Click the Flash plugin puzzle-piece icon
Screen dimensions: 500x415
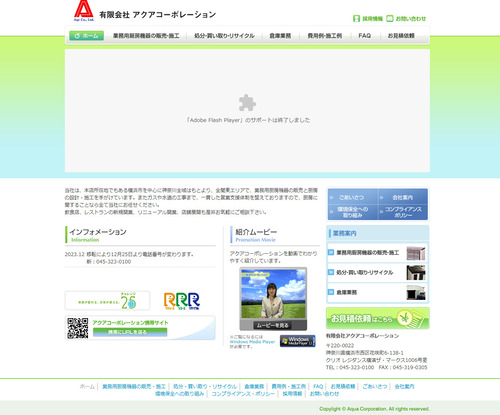click(x=247, y=103)
